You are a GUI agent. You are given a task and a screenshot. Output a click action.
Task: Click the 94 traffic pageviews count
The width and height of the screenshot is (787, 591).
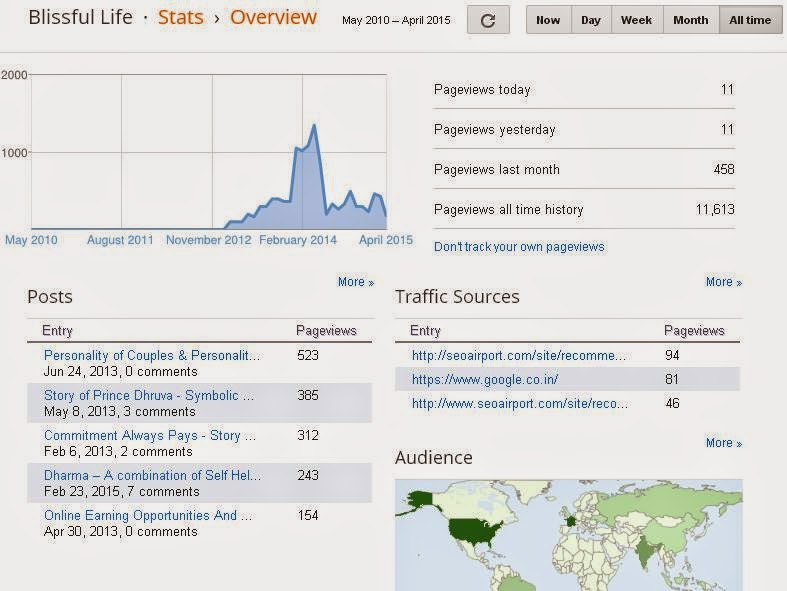click(672, 356)
